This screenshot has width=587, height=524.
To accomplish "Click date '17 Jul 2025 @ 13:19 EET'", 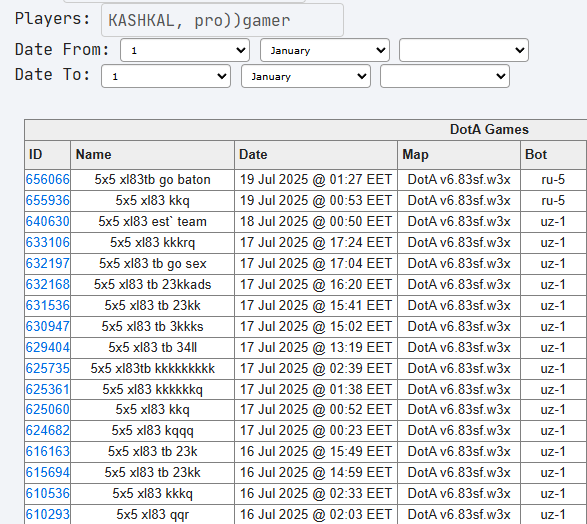I will (316, 347).
